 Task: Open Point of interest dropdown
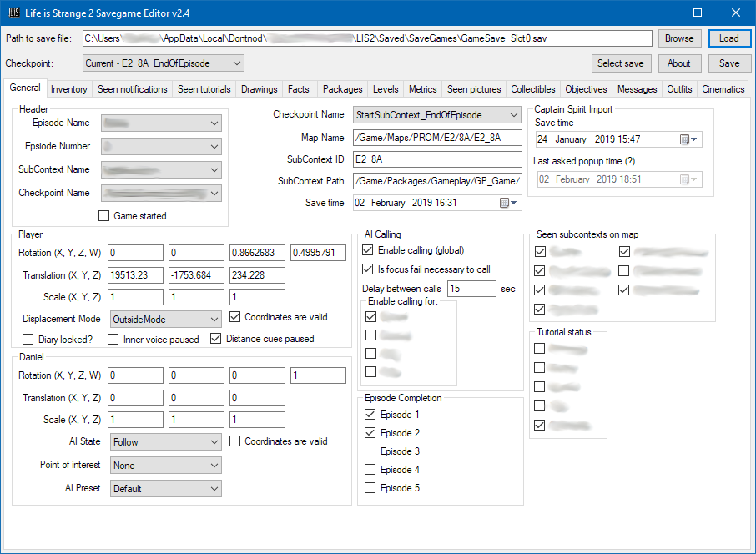[x=166, y=466]
